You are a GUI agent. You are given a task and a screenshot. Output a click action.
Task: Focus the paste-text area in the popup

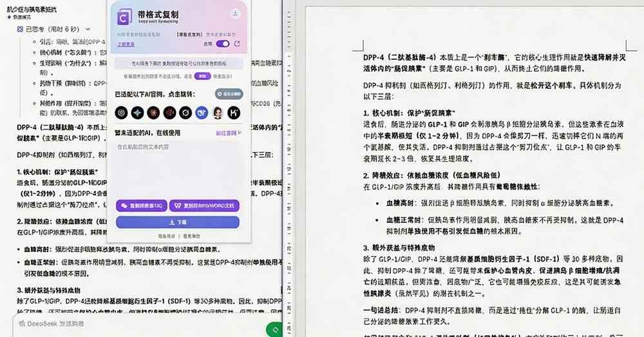coord(178,169)
